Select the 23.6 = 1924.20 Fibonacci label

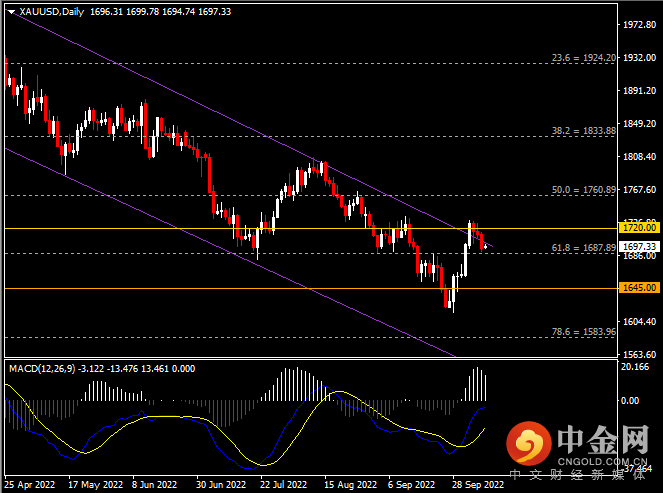coord(584,58)
